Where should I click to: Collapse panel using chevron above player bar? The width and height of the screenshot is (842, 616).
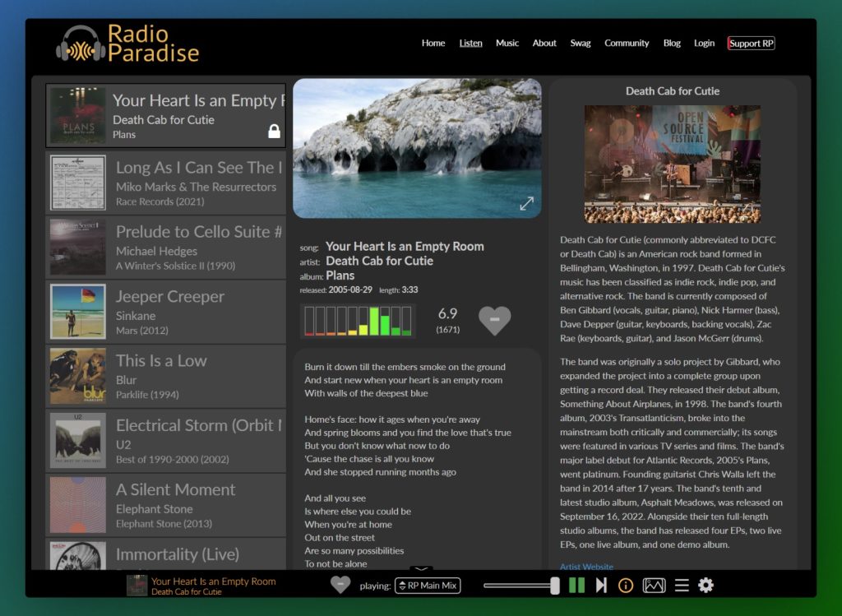(421, 569)
